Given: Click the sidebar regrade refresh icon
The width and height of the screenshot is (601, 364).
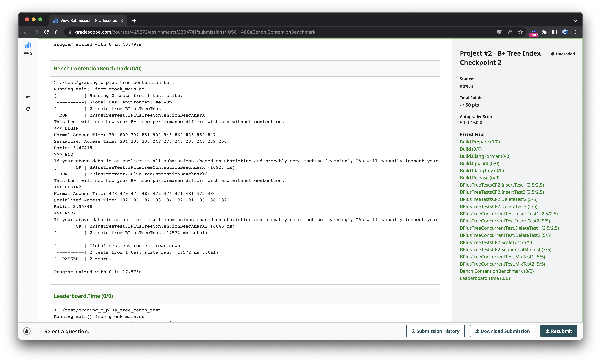Looking at the screenshot, I should point(28,109).
